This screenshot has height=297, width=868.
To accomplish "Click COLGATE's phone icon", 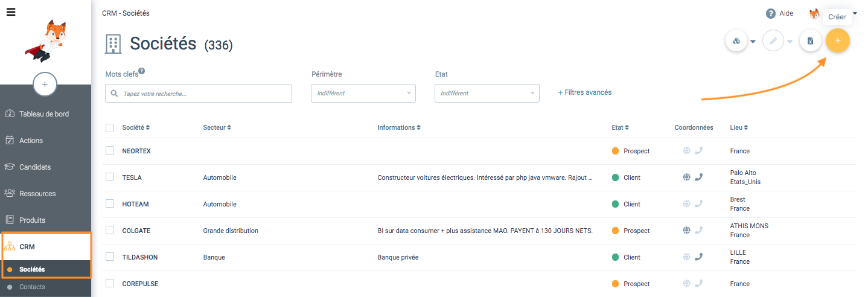I will pos(699,231).
